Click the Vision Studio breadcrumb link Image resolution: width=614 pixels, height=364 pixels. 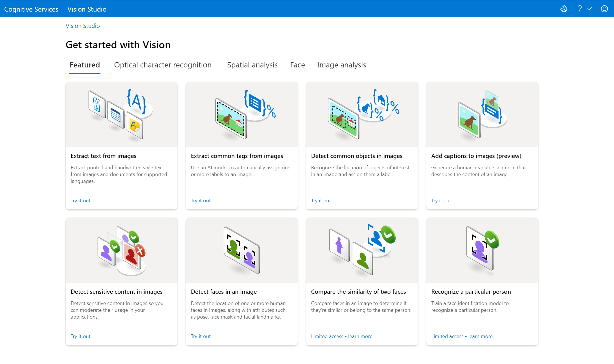82,26
